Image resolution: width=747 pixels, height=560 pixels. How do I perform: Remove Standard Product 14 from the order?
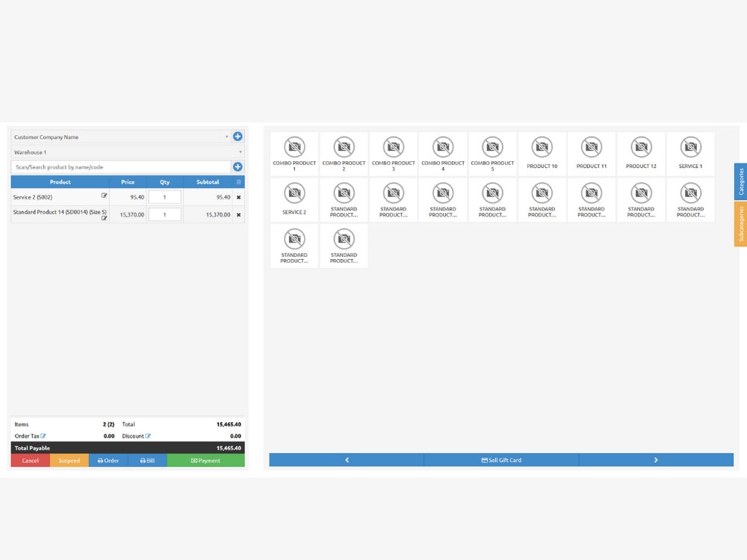coord(239,215)
